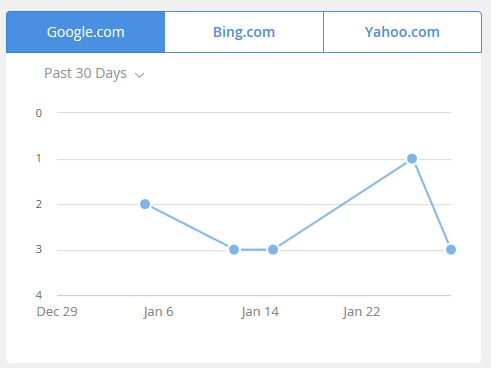
Task: Select the last data point on the chart
Action: pos(451,249)
